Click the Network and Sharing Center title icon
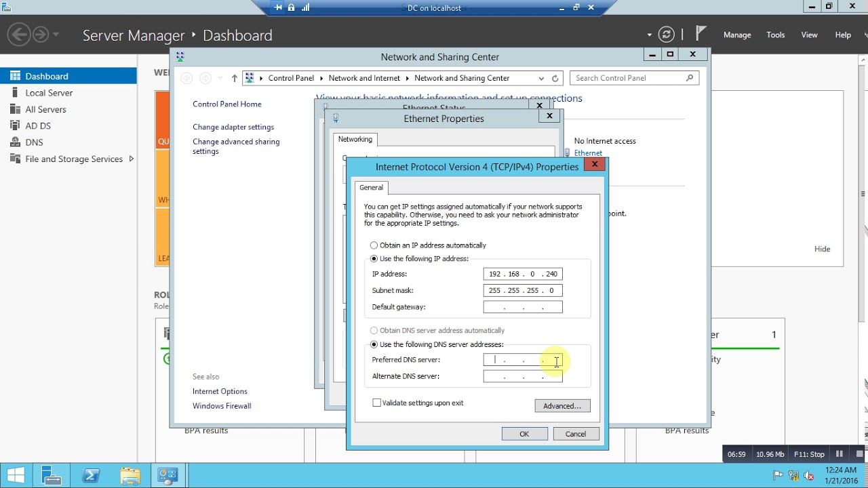Screen dimensions: 868x488 point(180,57)
